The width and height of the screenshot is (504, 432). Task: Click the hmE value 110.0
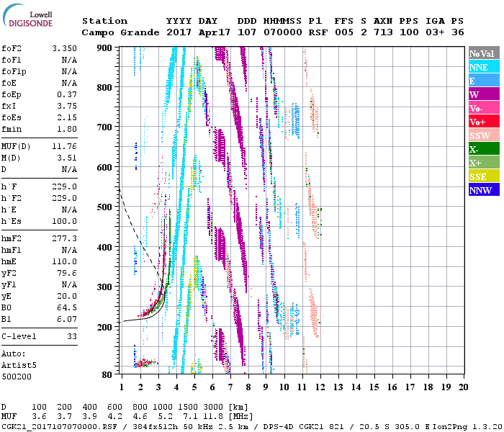[65, 261]
